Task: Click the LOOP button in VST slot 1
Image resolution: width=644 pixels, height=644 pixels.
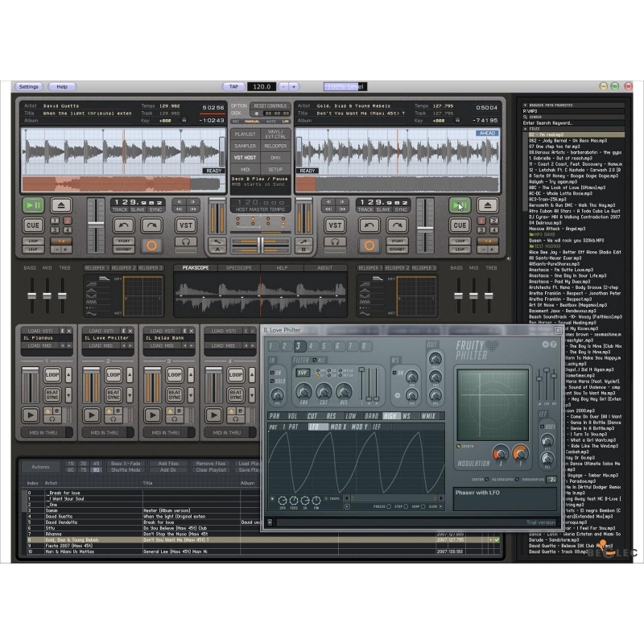Action: click(x=52, y=375)
